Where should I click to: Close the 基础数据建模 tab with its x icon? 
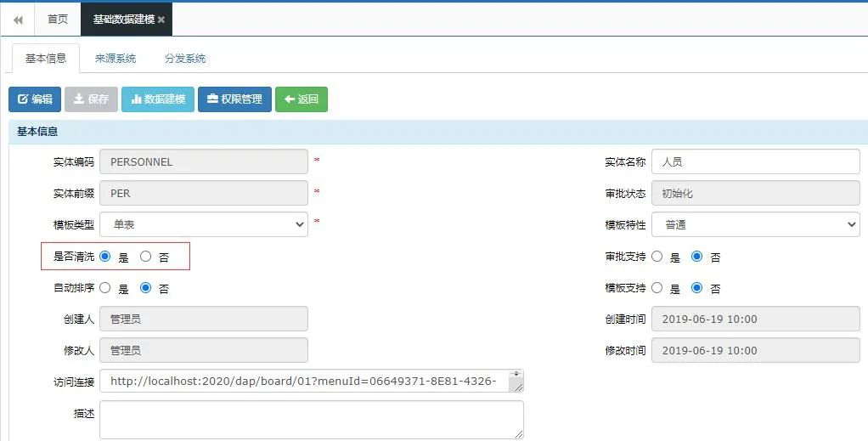161,20
